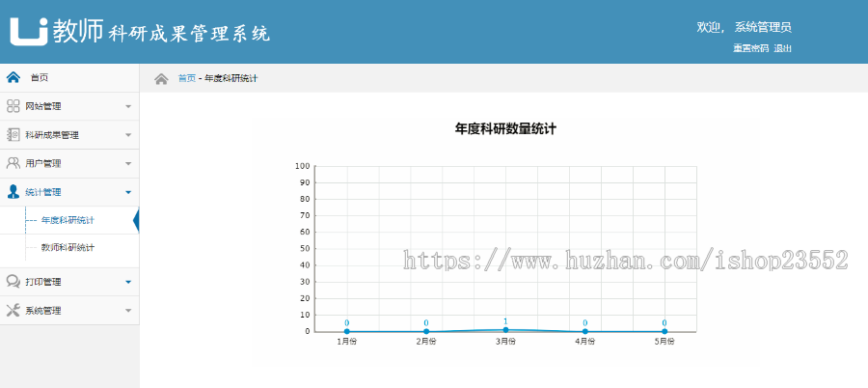Click the 统计管理 person icon

coord(14,192)
